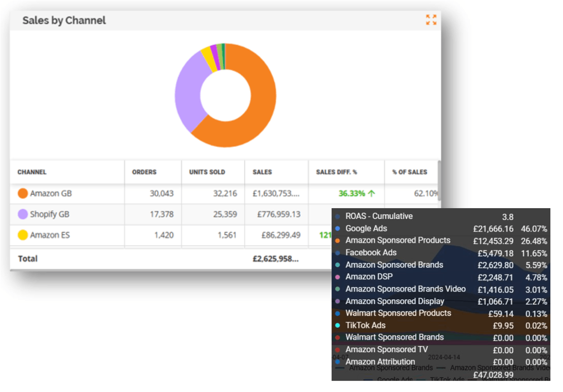Click the purple Shopify GB channel dot
This screenshot has height=392, width=563.
coord(22,214)
